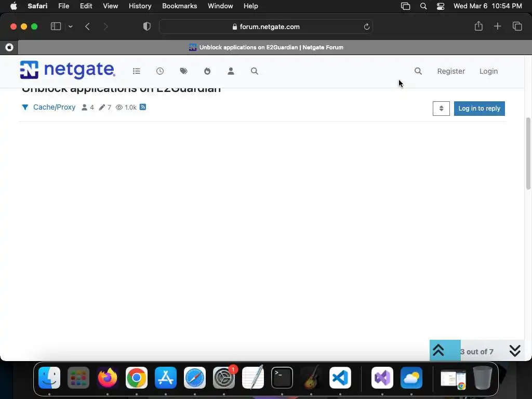Screen dimensions: 532x399
Task: Show the tab overview icon
Action: point(517,26)
